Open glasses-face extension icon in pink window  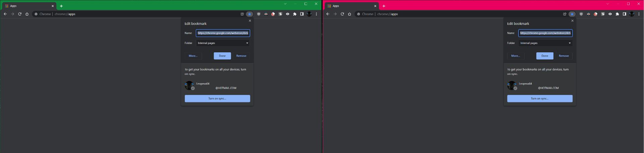point(588,14)
